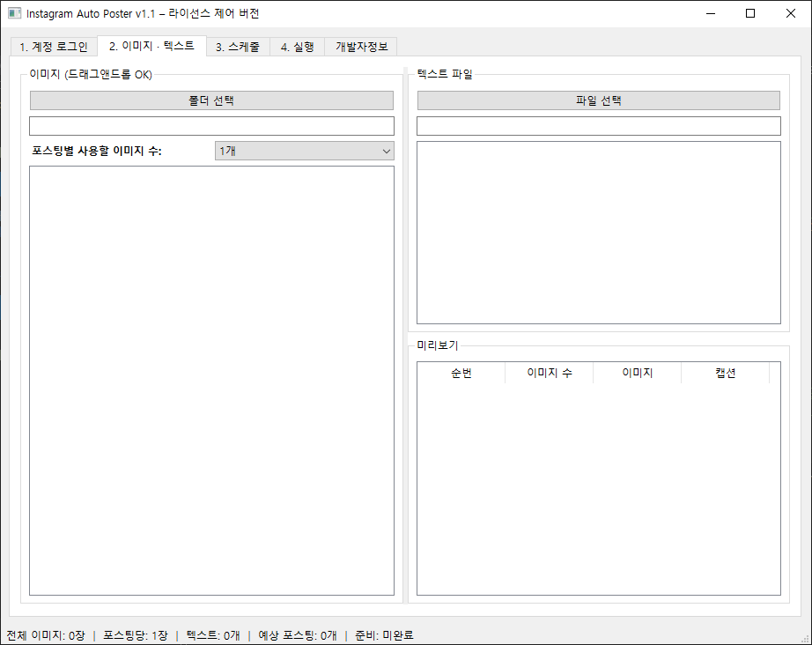Viewport: 812px width, 645px height.
Task: Open the "3. 스케줄" tab
Action: 238,47
